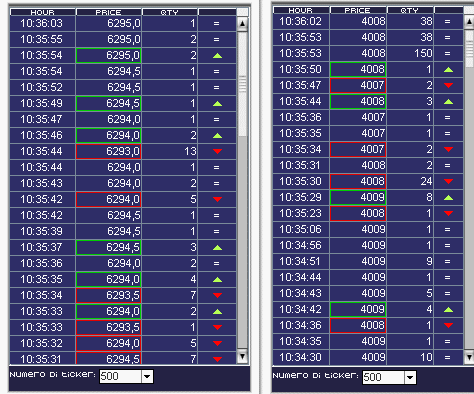Select price 6293,0 cell with quantity 13
This screenshot has width=474, height=394.
tap(109, 151)
